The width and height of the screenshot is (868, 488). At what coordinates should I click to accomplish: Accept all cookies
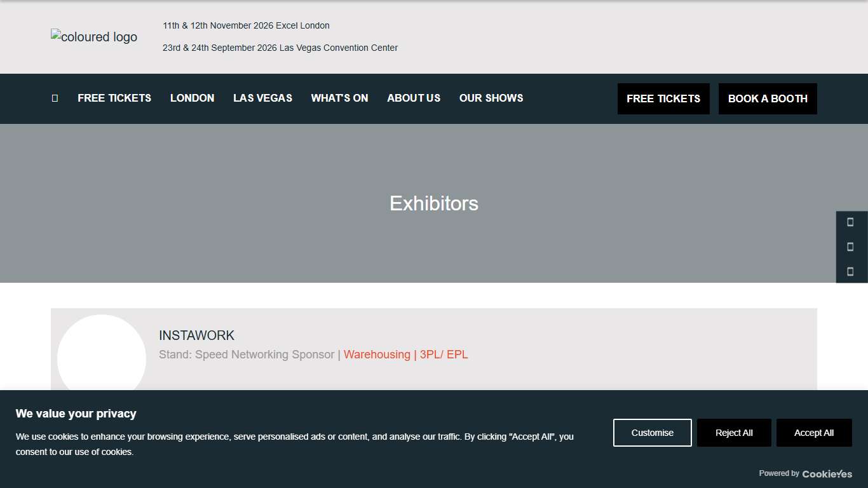pos(814,432)
